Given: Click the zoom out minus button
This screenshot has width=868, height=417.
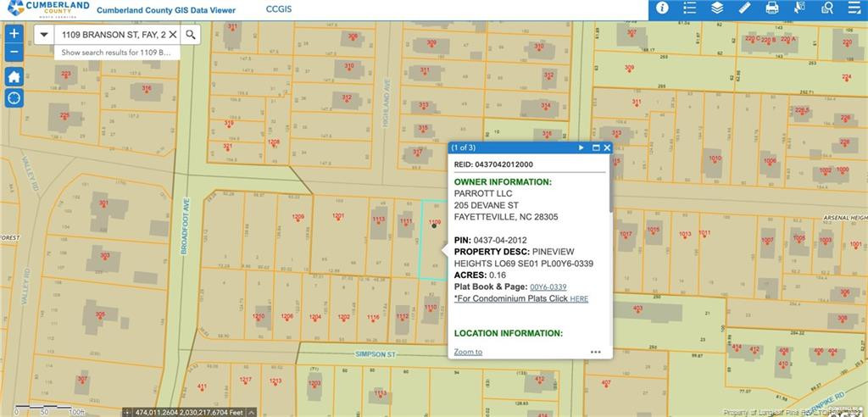Looking at the screenshot, I should click(x=14, y=53).
